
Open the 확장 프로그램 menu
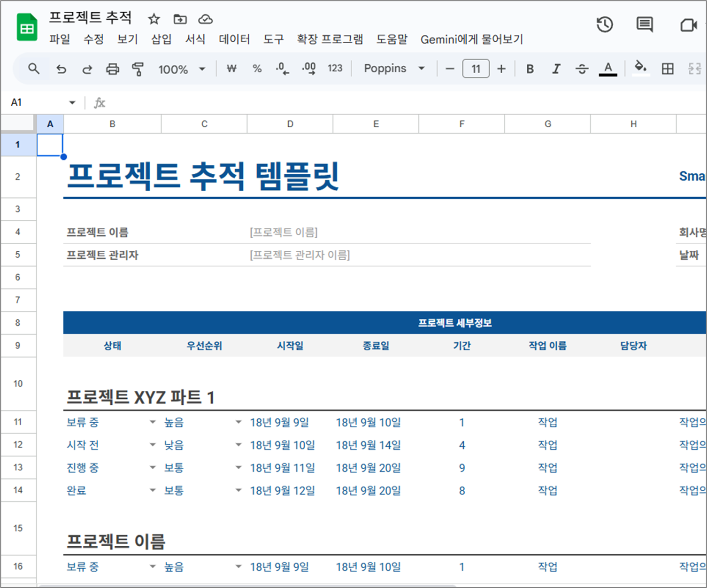click(330, 39)
